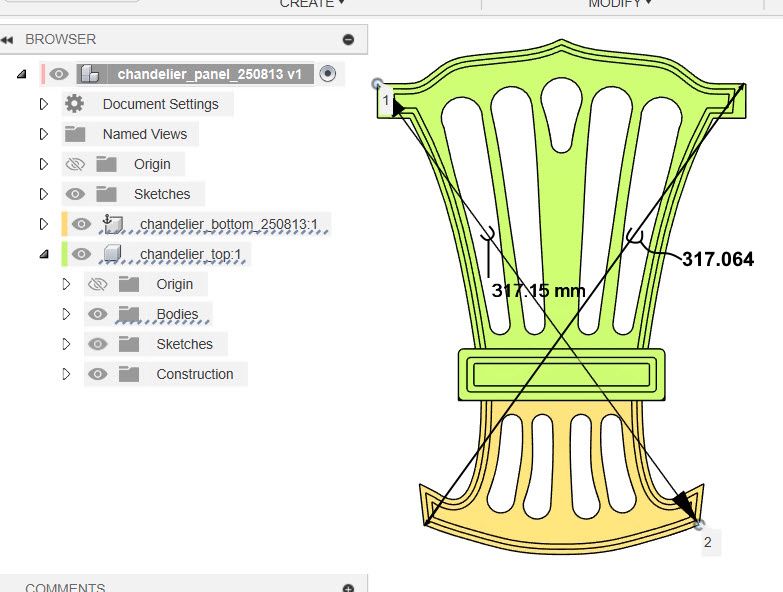Expand the top-level Sketches node
Screen dimensions: 783x592
(x=43, y=194)
